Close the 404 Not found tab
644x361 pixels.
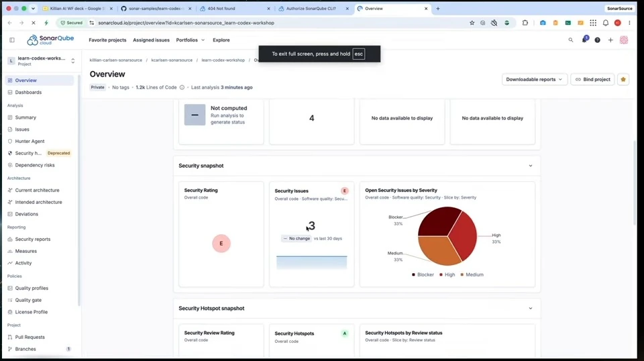(268, 8)
